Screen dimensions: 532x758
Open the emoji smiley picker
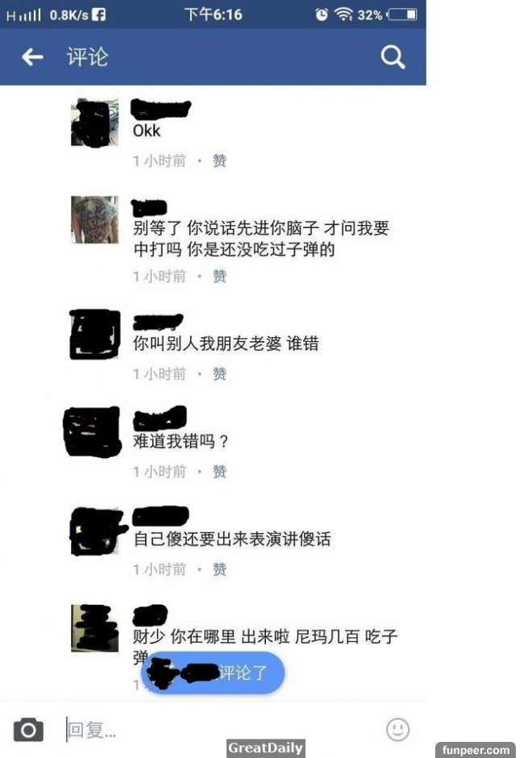point(397,730)
